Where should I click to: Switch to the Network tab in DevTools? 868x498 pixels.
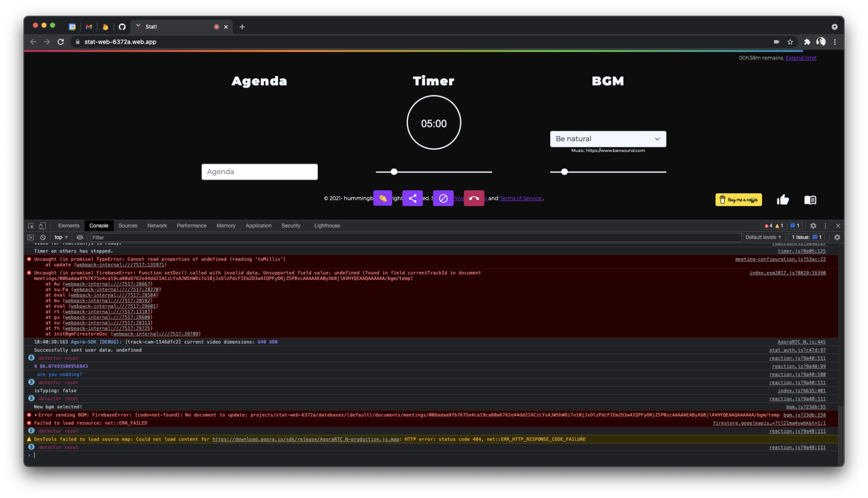[157, 226]
